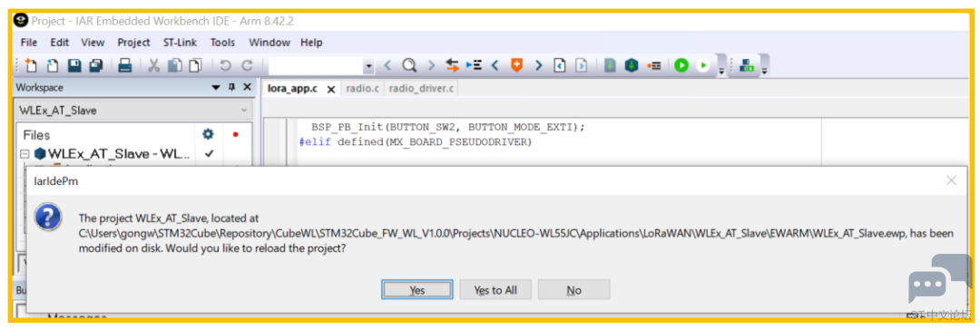Click the Cut scissors icon
The image size is (980, 329).
[153, 65]
